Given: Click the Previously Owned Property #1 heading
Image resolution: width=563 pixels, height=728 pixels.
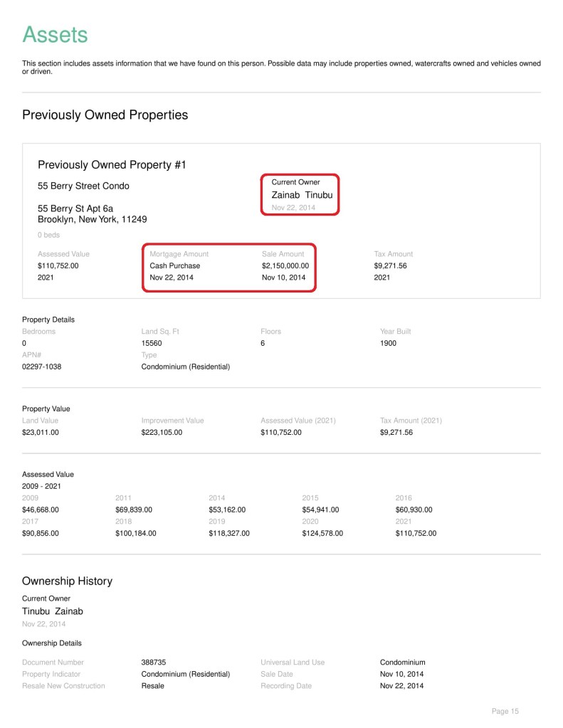Looking at the screenshot, I should pyautogui.click(x=111, y=164).
